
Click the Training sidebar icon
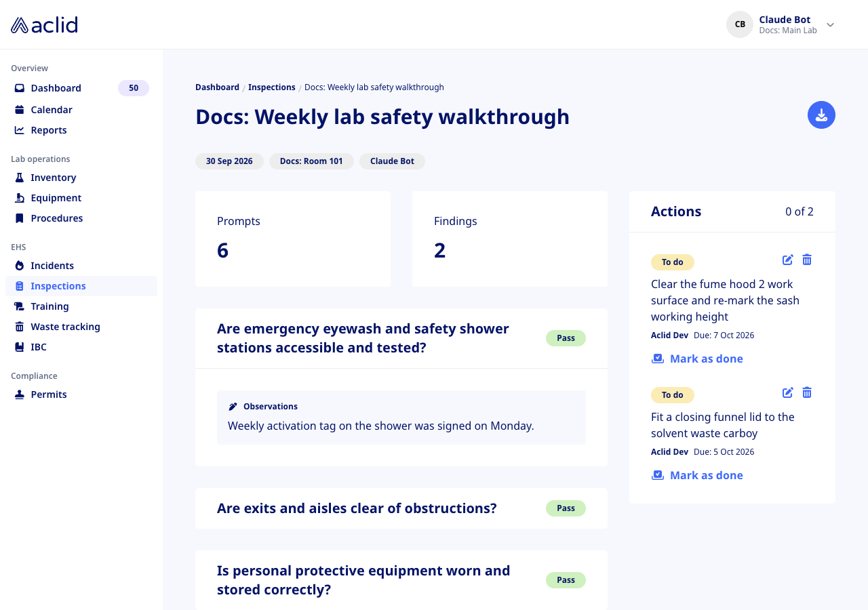click(x=20, y=306)
